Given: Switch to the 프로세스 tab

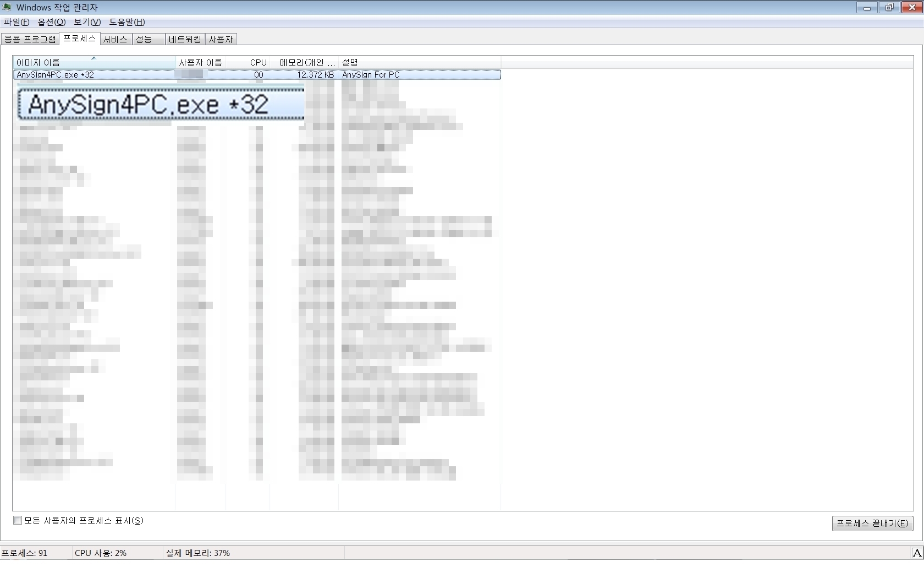Looking at the screenshot, I should coord(80,39).
